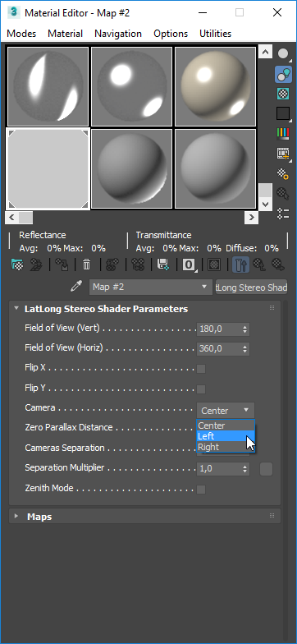Click the Material ID Channel button
Screen dimensions: 297x644
pos(189,264)
